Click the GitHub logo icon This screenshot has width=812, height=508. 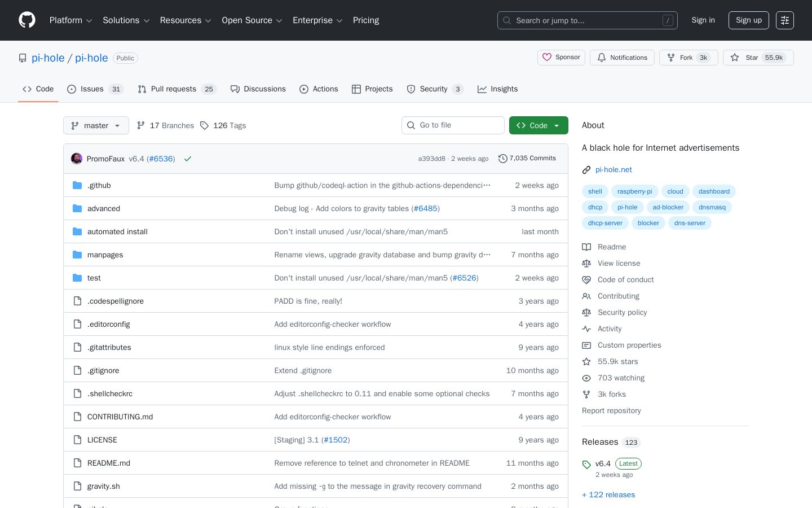[27, 20]
